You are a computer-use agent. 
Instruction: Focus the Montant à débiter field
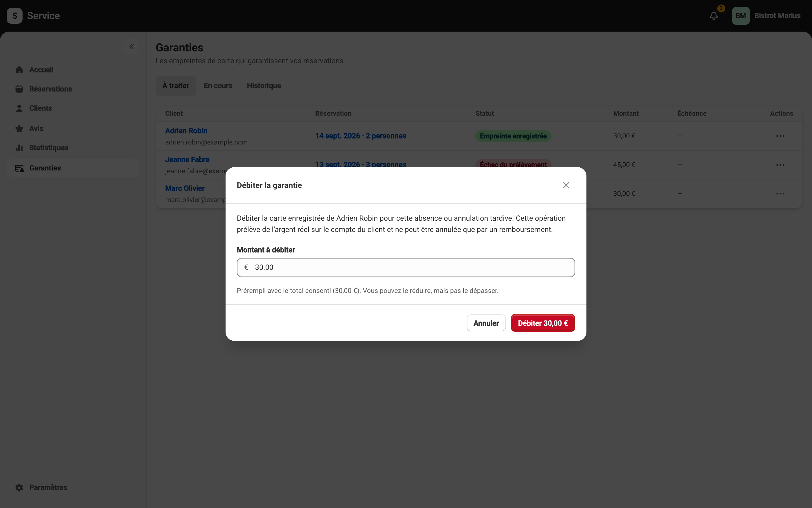coord(406,268)
